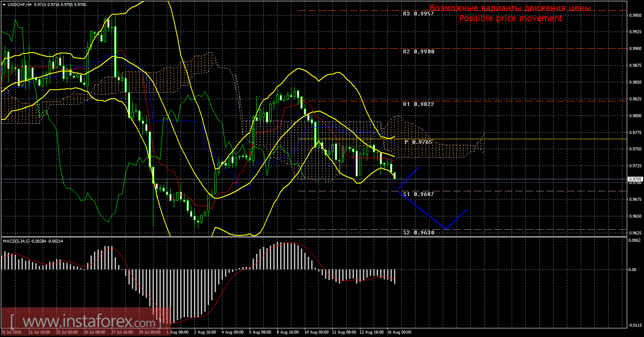Click the R3 0.9957 resistance label
Image resolution: width=644 pixels, height=337 pixels.
point(418,14)
